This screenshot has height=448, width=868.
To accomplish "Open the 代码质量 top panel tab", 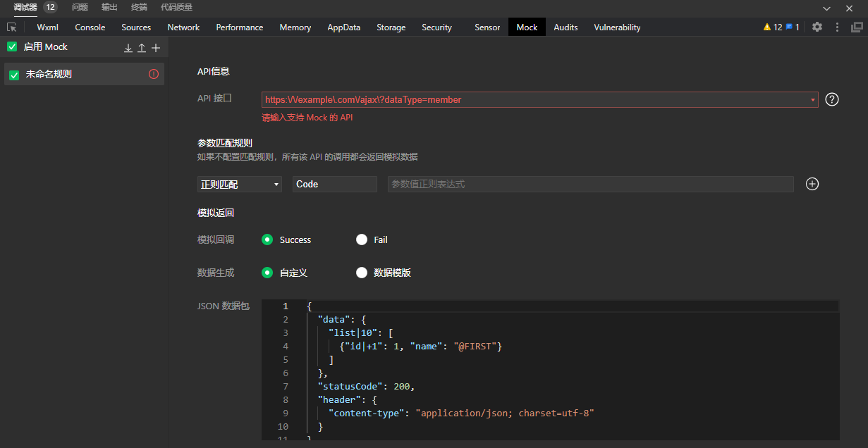I will tap(176, 7).
